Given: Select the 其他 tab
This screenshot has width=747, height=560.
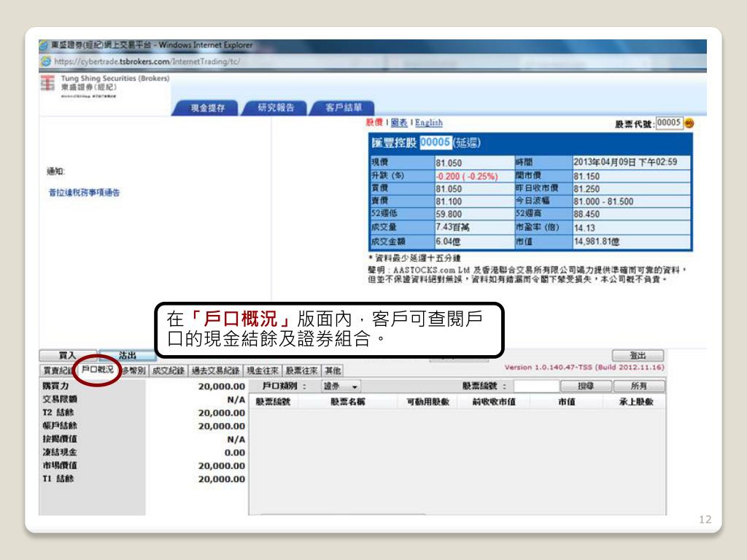Looking at the screenshot, I should point(333,370).
